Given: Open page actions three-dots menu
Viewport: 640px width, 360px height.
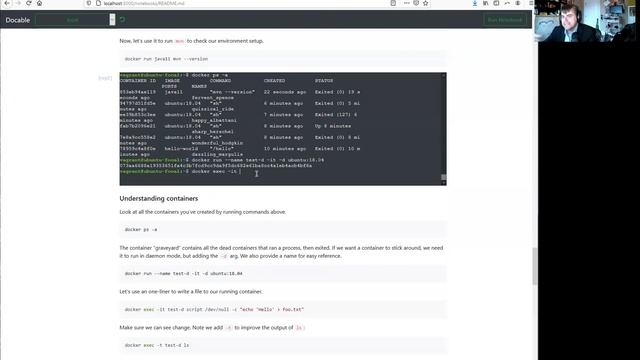Looking at the screenshot, I should 407,3.
